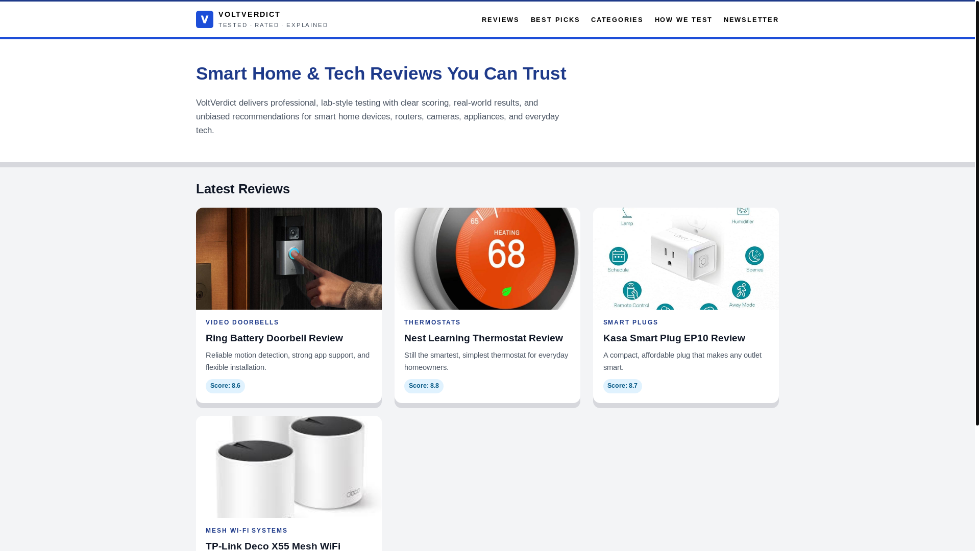Open the Newsletter nav link
Image resolution: width=980 pixels, height=551 pixels.
751,20
